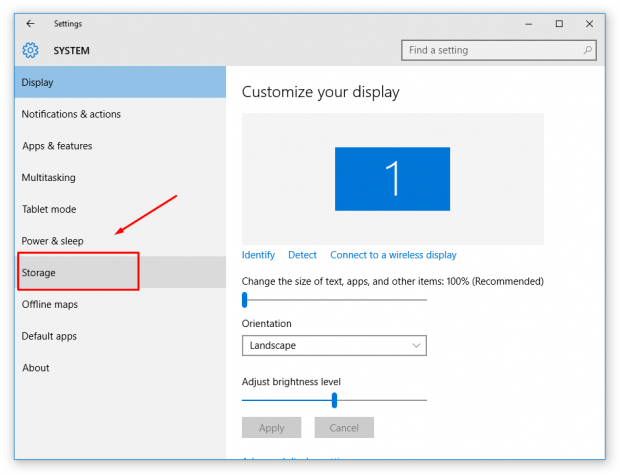This screenshot has height=475, width=620.
Task: Open the About page
Action: pos(36,368)
